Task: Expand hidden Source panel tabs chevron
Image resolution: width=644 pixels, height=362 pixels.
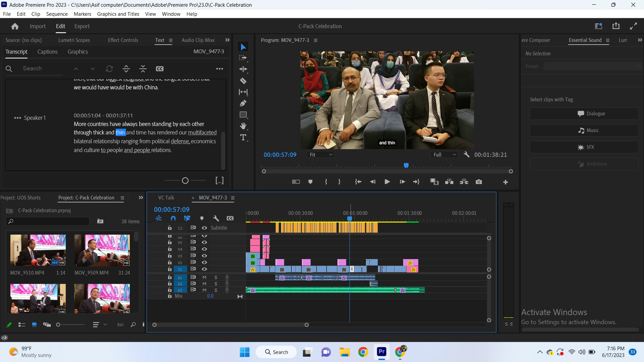Action: [x=227, y=40]
